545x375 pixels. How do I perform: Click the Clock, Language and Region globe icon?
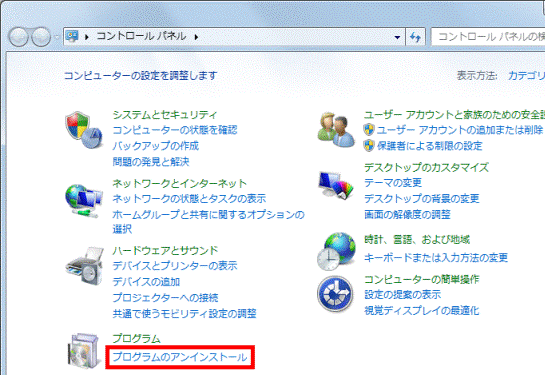(x=336, y=251)
